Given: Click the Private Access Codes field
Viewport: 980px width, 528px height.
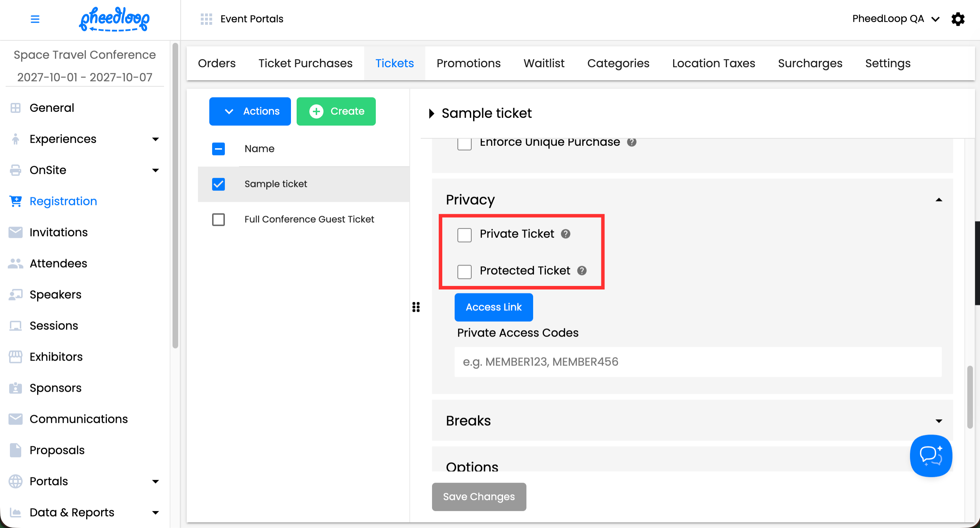Looking at the screenshot, I should (698, 362).
